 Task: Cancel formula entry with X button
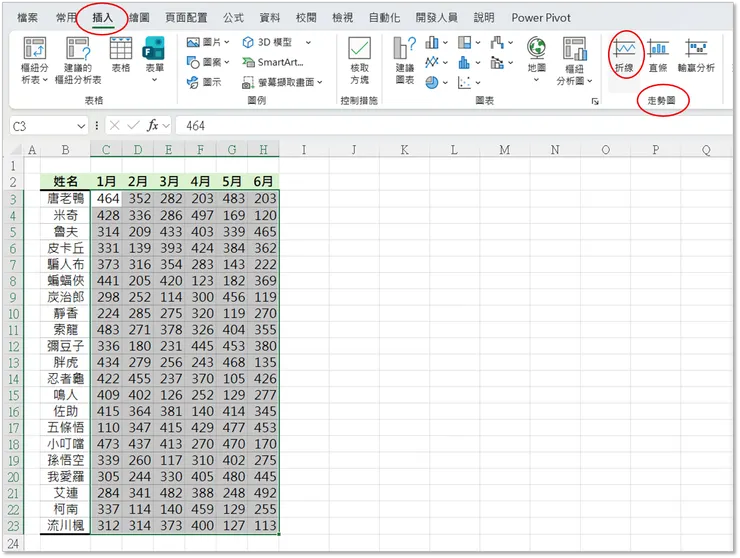pos(114,126)
